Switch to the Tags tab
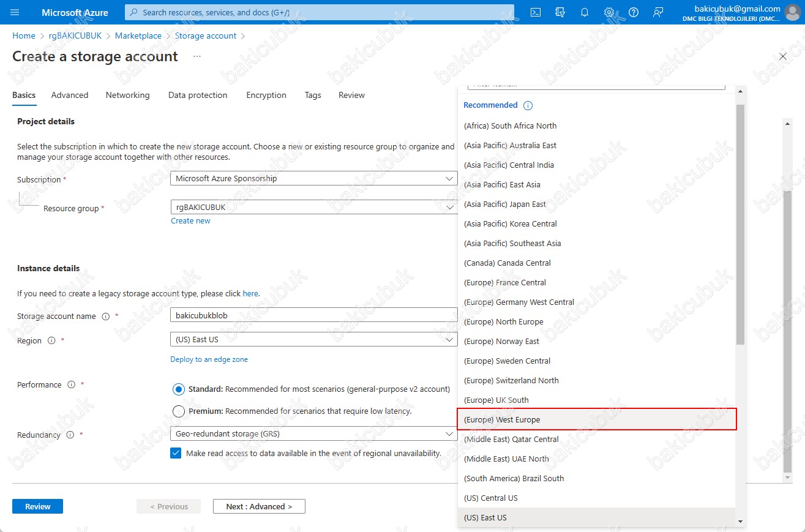 (313, 95)
